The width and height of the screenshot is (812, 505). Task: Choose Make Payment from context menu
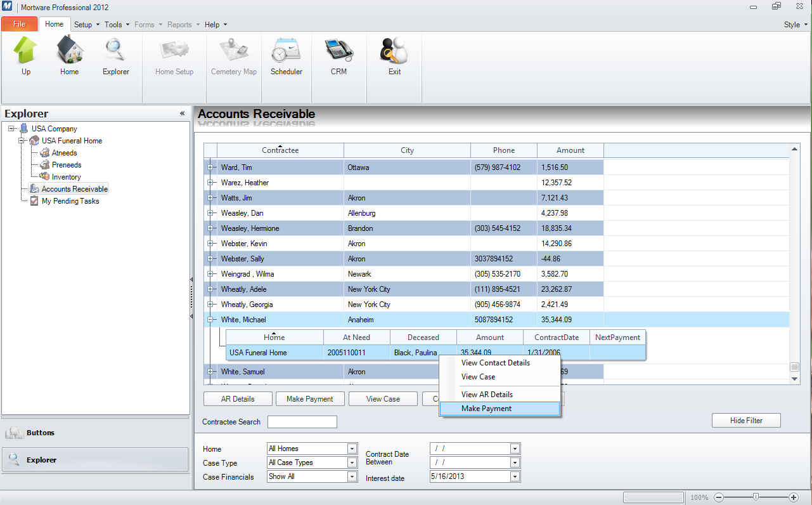(486, 409)
